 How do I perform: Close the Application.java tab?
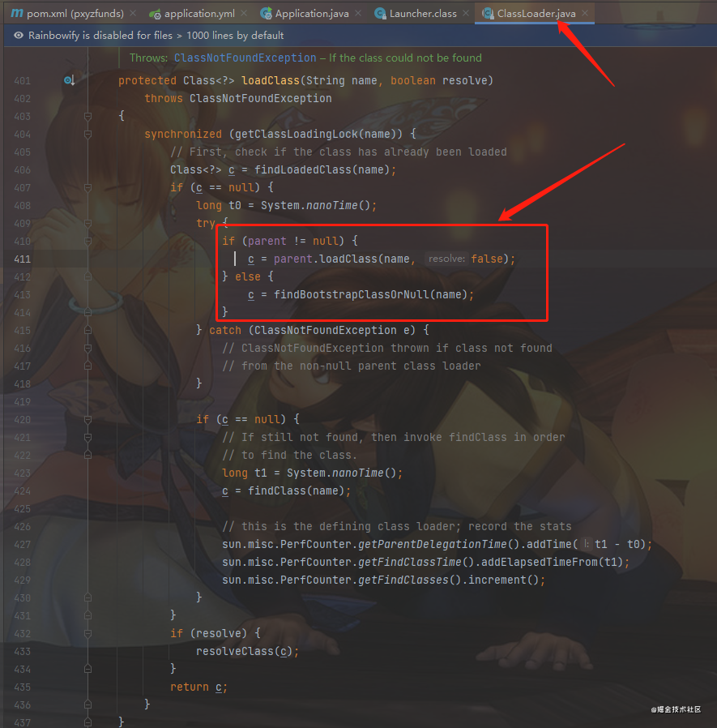(358, 14)
